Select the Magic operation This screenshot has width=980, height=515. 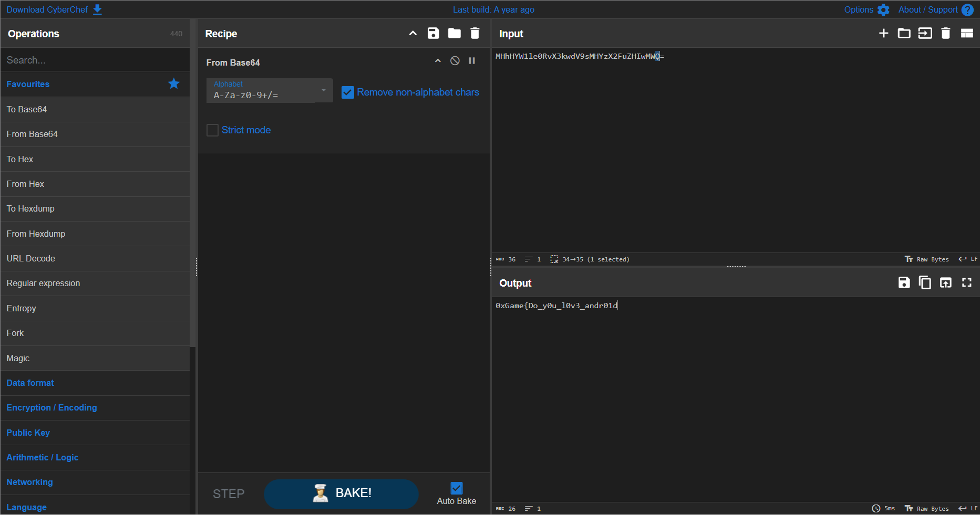[x=18, y=358]
